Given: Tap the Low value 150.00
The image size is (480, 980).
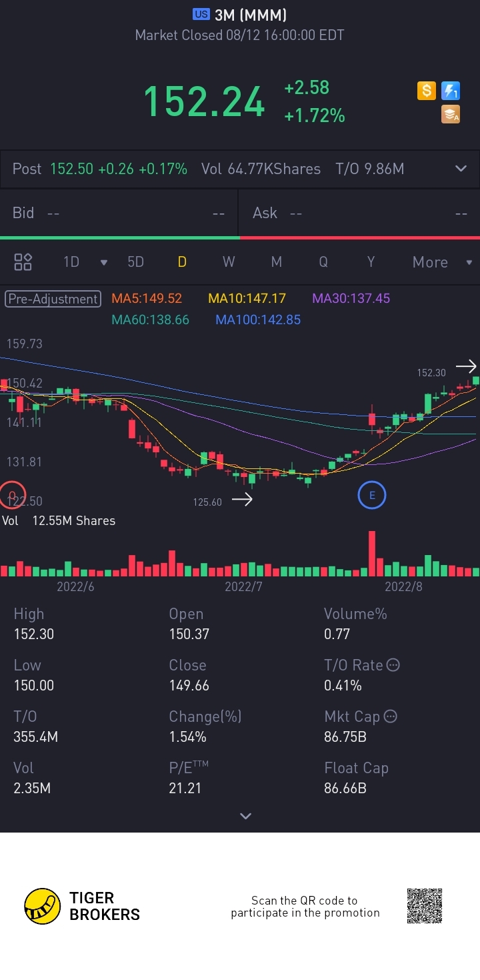Looking at the screenshot, I should (x=34, y=685).
